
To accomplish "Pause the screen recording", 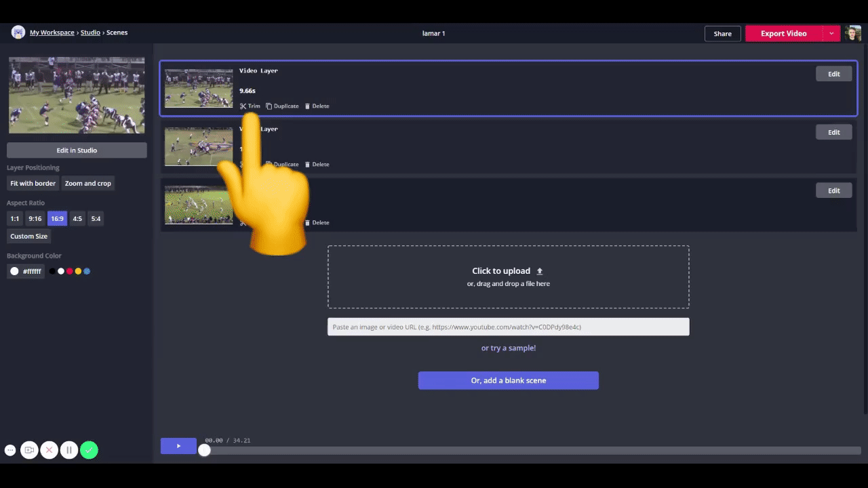I will [69, 450].
